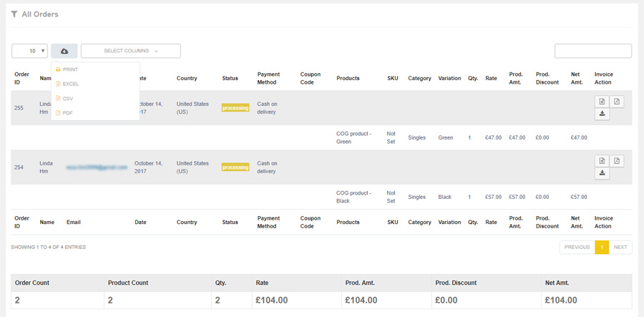Choose PDF from the export menu
This screenshot has width=644, height=322.
67,113
